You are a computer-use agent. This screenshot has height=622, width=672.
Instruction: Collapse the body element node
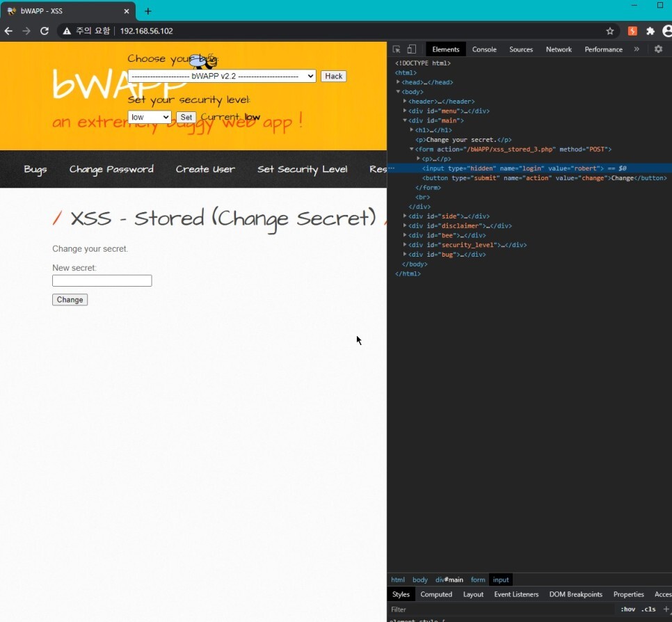[x=398, y=92]
